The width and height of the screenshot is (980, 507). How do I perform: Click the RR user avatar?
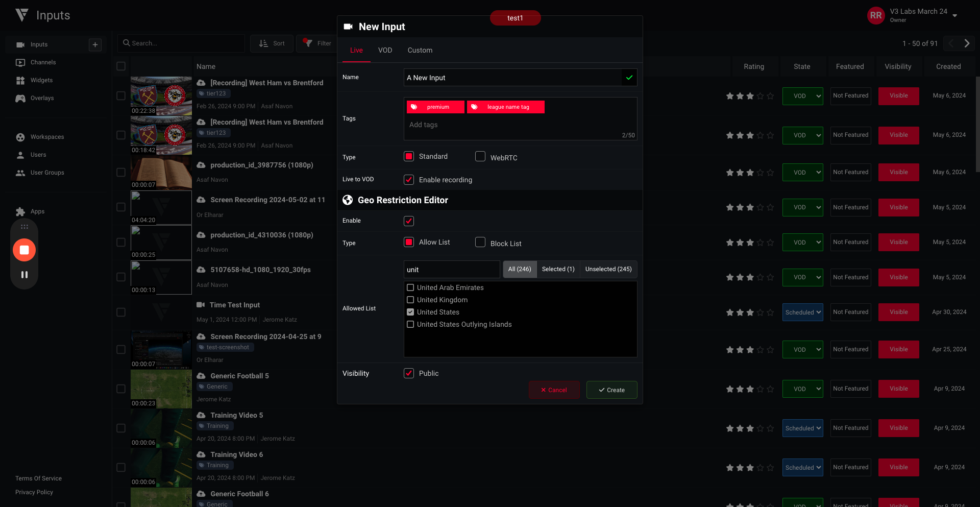(876, 15)
